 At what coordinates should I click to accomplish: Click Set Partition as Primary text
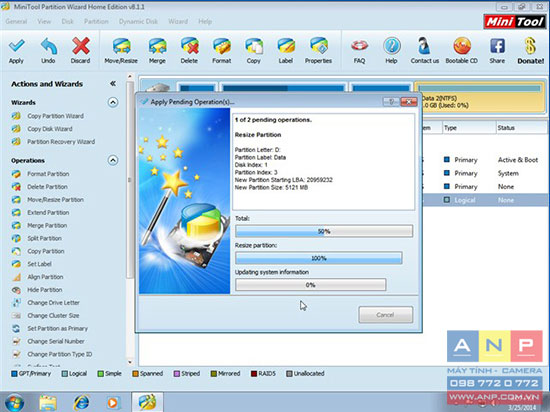(x=58, y=329)
